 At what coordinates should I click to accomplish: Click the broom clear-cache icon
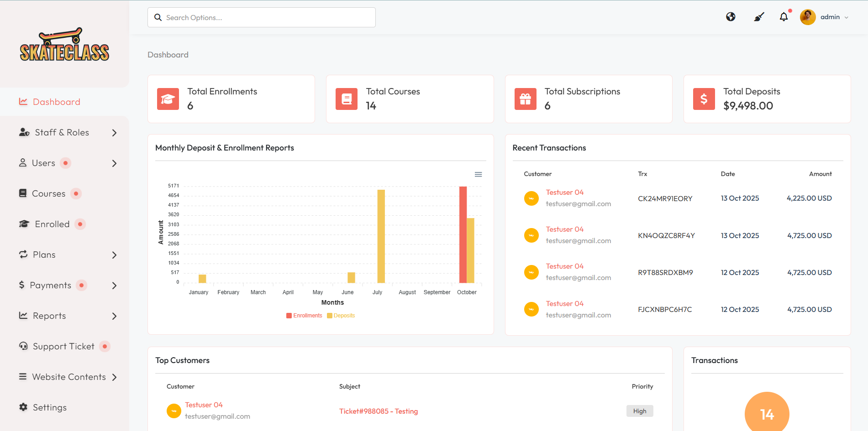[758, 17]
